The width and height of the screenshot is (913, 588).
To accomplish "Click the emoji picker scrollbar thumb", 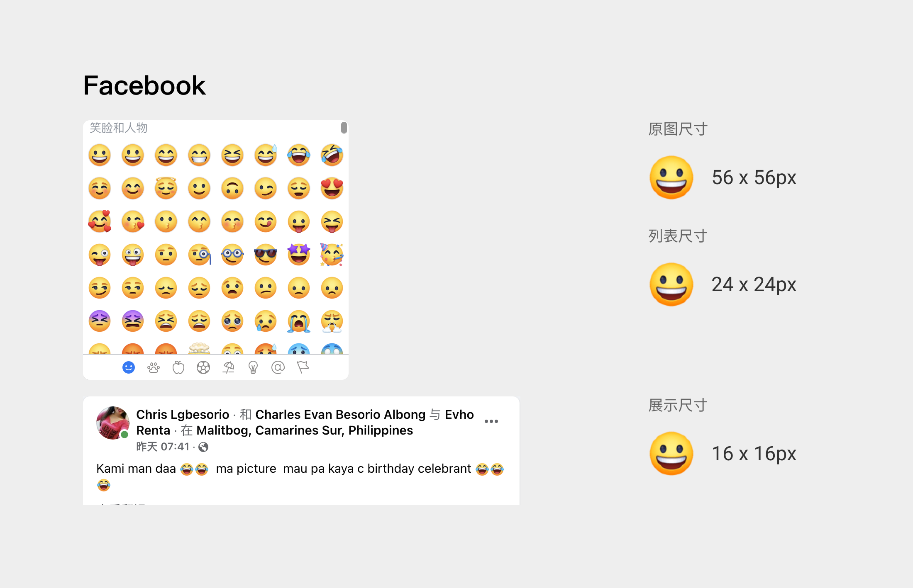I will click(344, 128).
